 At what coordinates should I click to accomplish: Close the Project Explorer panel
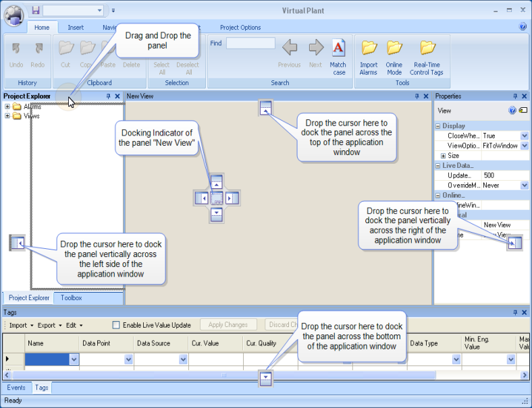point(117,96)
